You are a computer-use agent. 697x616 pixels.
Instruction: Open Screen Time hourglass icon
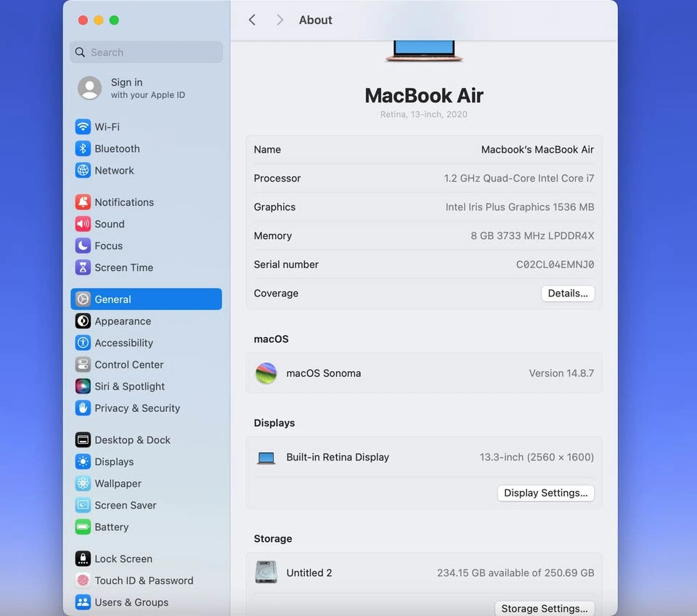[x=83, y=267]
